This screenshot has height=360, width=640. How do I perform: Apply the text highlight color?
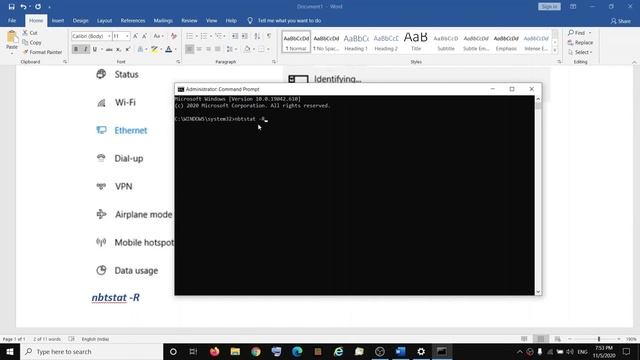click(154, 49)
